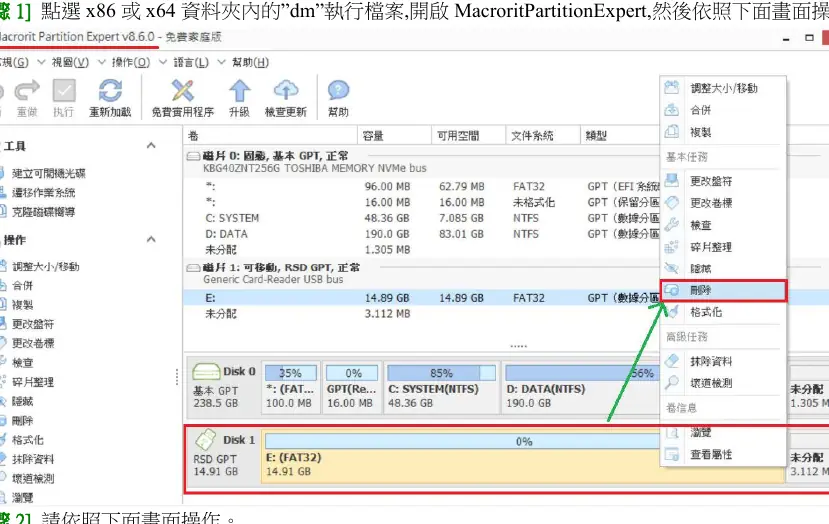Screen dimensions: 829x524
Task: Select the 3.112 MB 未分配 list row
Action: [422, 314]
